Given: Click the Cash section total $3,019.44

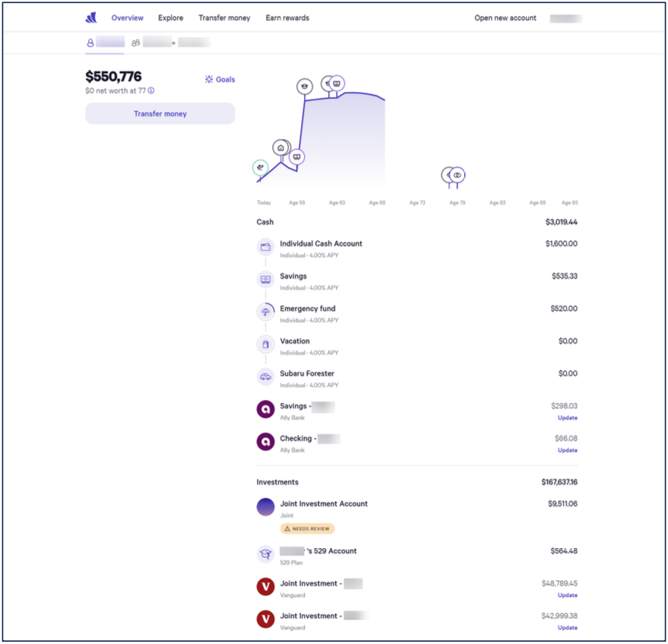Looking at the screenshot, I should 561,221.
